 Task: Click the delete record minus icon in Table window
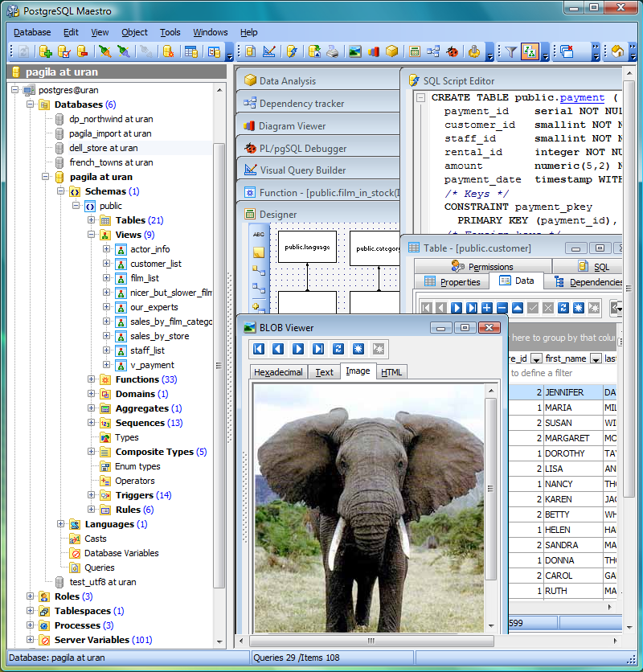[502, 308]
